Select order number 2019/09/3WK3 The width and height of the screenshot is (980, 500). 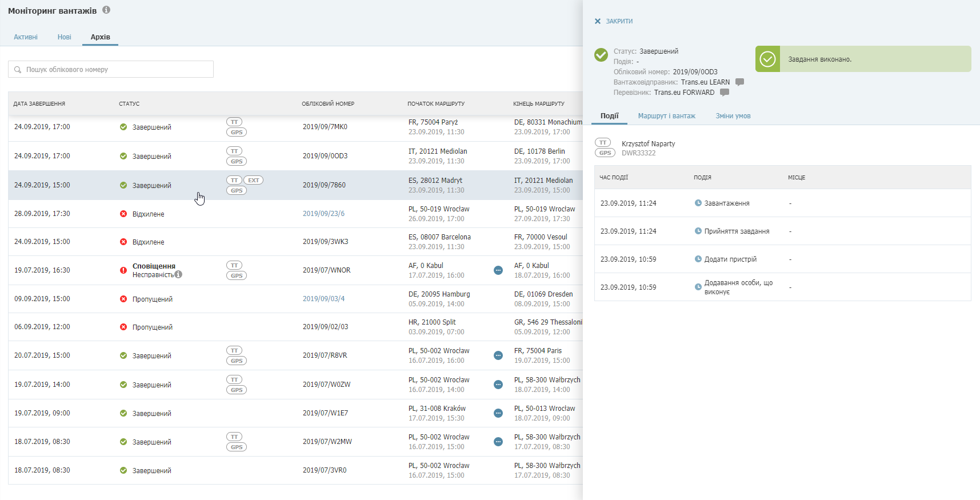pyautogui.click(x=325, y=242)
